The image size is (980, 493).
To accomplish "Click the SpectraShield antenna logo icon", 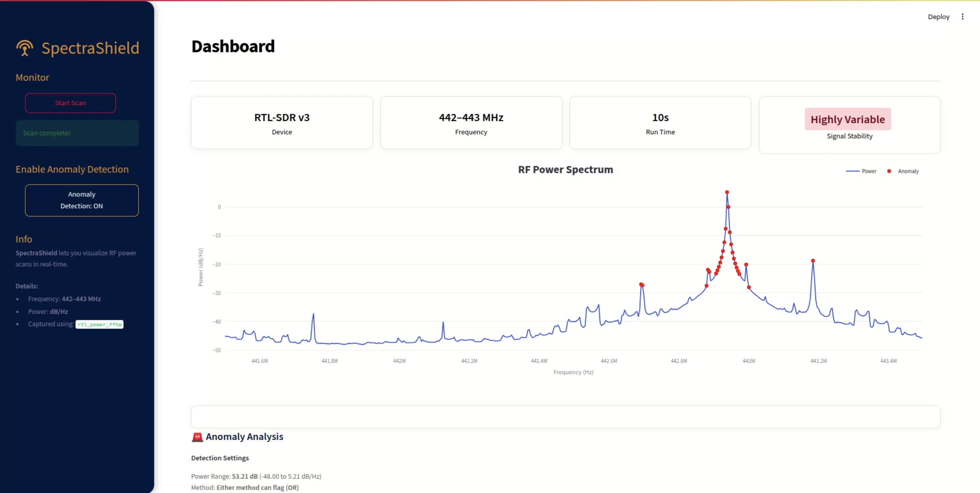I will point(25,48).
